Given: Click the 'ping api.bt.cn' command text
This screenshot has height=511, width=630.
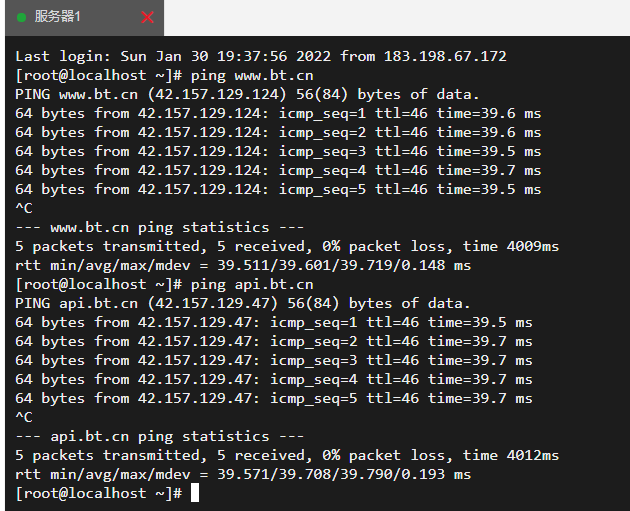Looking at the screenshot, I should tap(252, 284).
